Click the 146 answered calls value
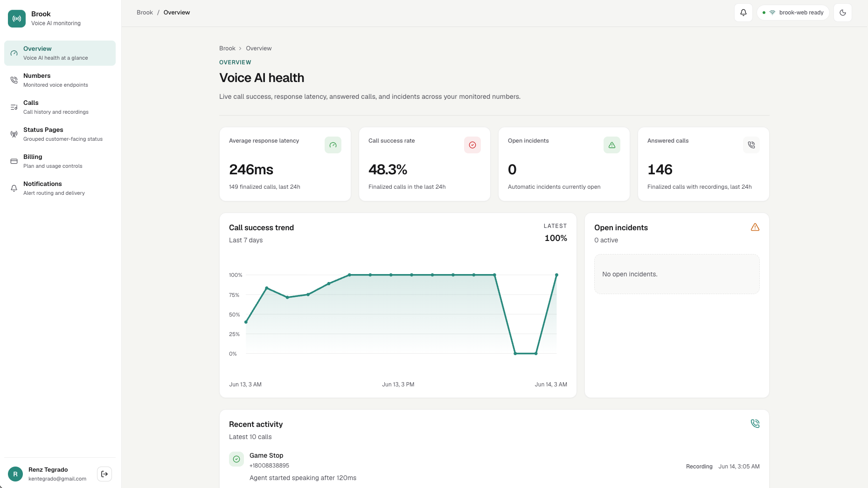 [x=660, y=170]
